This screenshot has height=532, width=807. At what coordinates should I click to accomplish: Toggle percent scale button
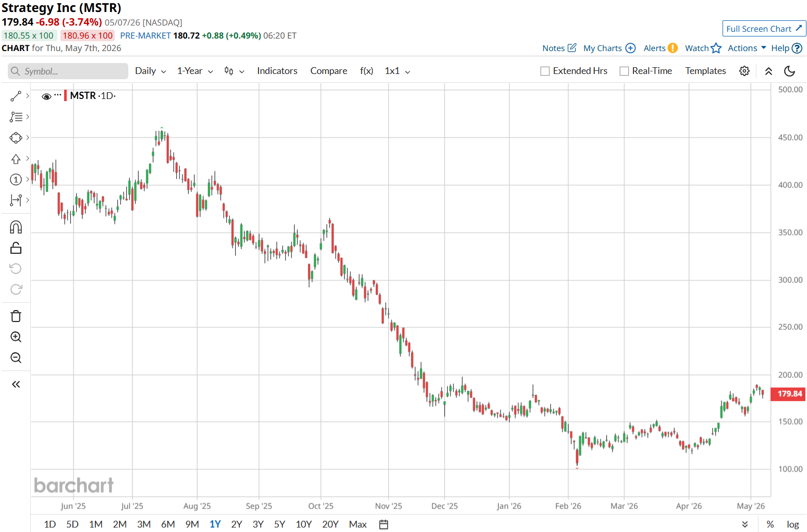[770, 524]
